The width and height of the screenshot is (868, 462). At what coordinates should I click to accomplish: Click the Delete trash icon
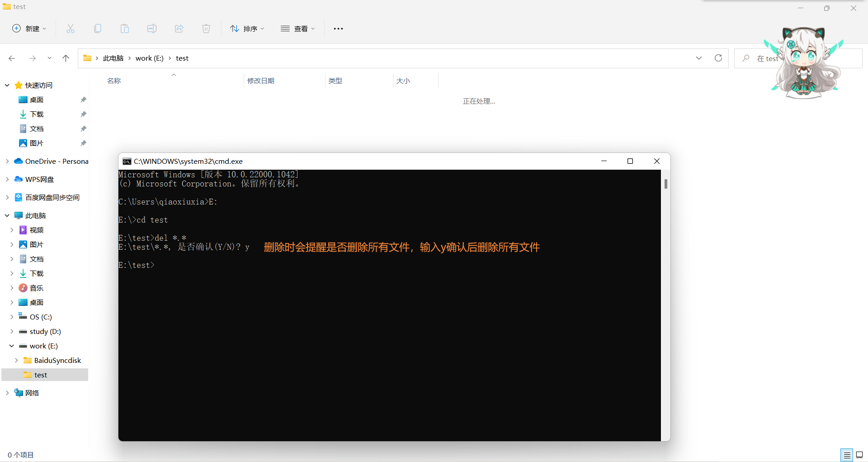point(206,29)
